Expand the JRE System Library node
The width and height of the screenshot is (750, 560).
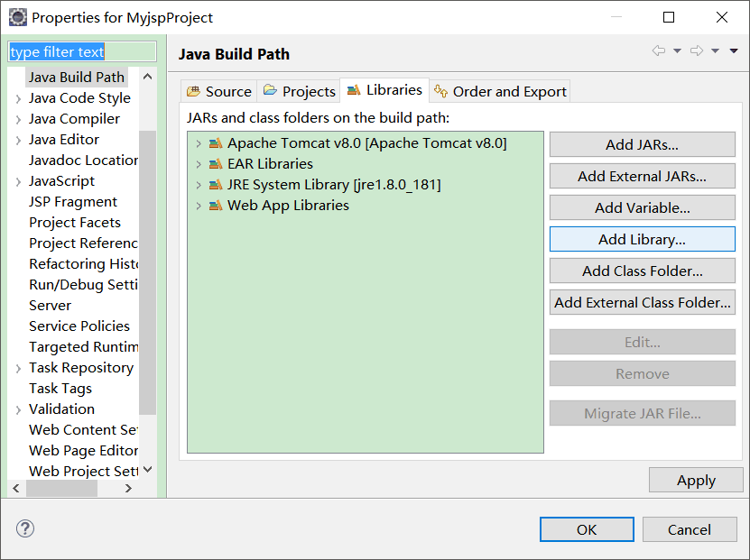199,185
